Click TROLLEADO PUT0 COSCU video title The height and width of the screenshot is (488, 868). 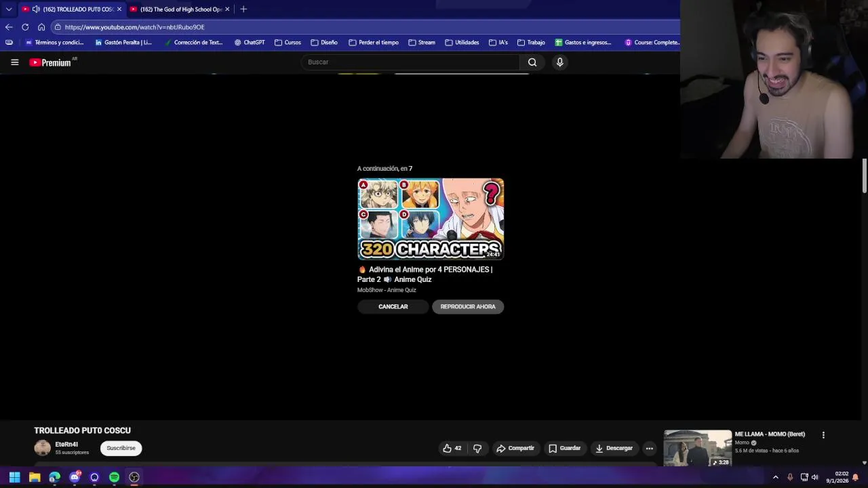click(x=82, y=430)
